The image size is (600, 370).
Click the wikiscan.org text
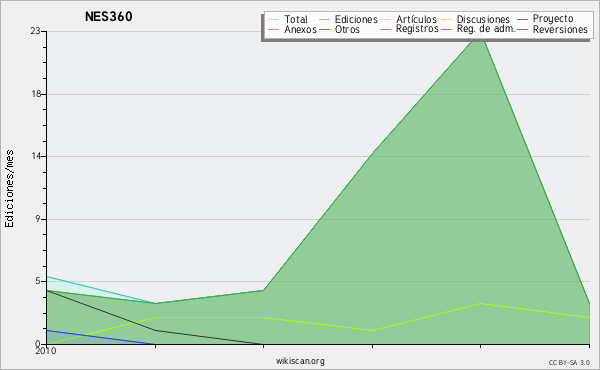tap(300, 361)
